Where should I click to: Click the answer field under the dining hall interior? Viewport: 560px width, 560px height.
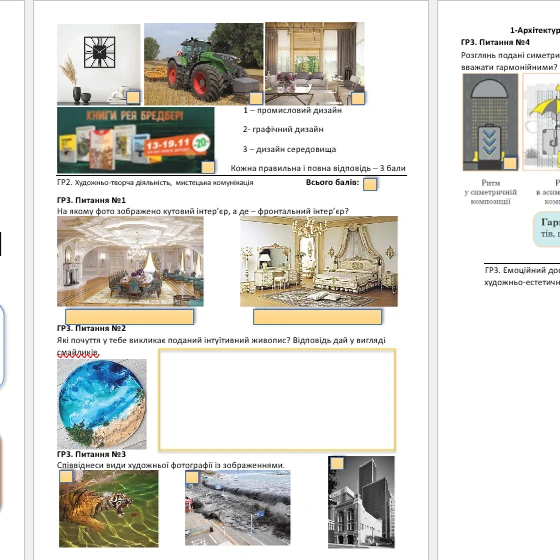tap(130, 317)
